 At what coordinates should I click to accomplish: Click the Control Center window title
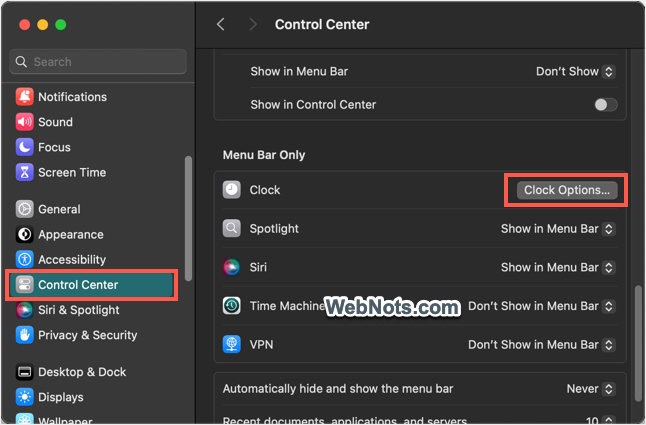322,24
